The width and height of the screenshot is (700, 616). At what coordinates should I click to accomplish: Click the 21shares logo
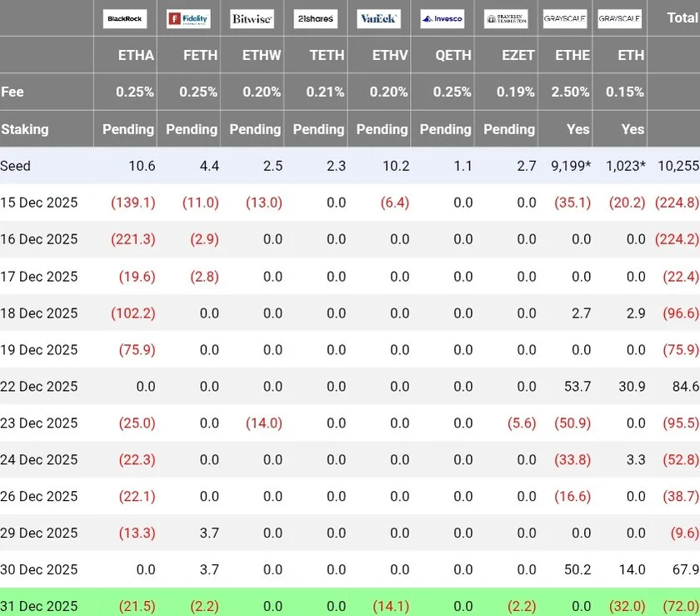(x=315, y=18)
